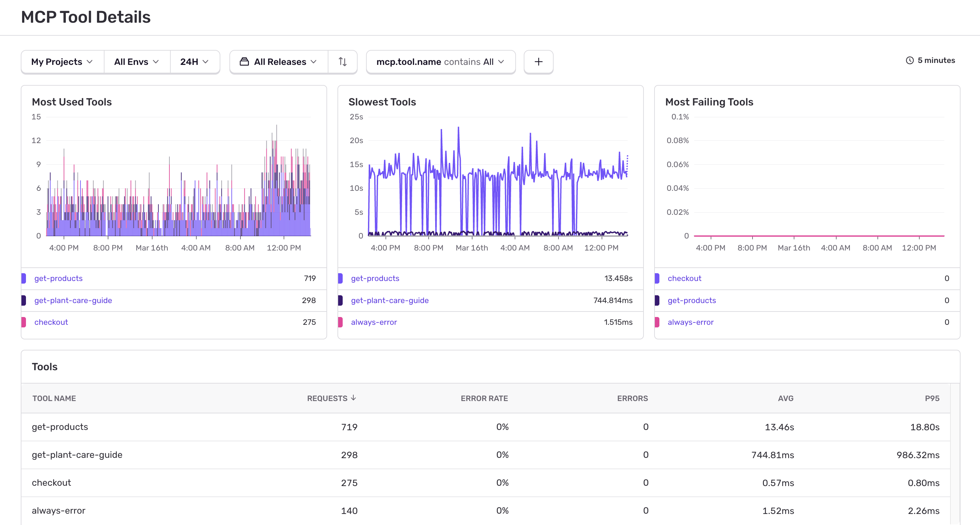
Task: Click the Tools table section heading
Action: point(44,367)
